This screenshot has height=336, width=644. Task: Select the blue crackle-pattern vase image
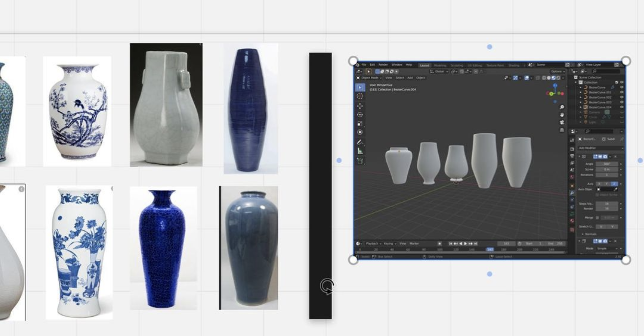point(163,248)
